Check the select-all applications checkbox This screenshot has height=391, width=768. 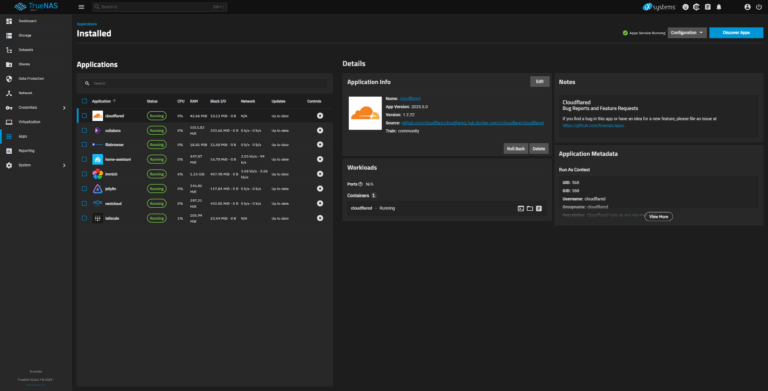[x=84, y=101]
